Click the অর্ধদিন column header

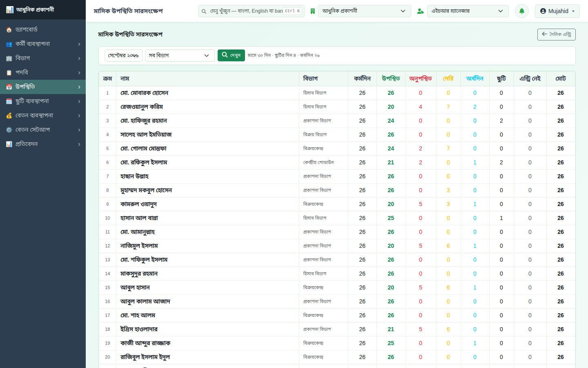click(475, 79)
